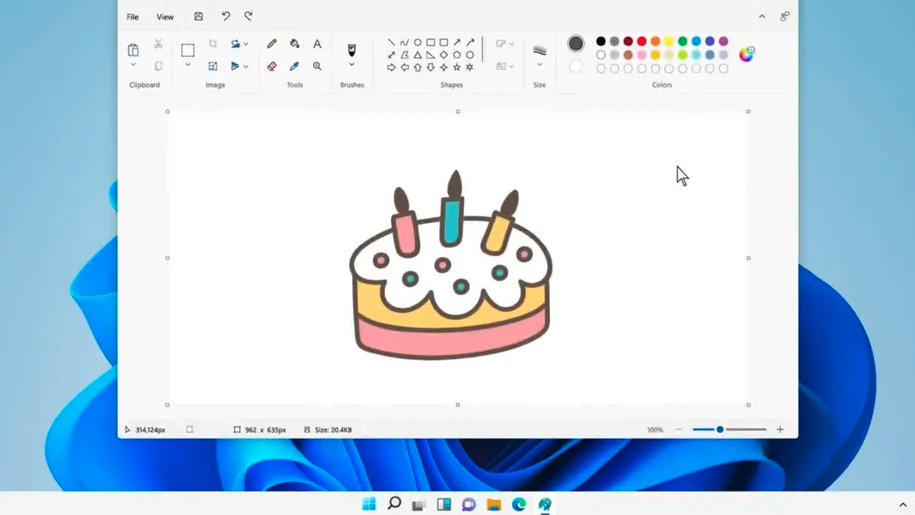The width and height of the screenshot is (915, 515).
Task: Expand the Size dropdown chevron
Action: pyautogui.click(x=540, y=65)
